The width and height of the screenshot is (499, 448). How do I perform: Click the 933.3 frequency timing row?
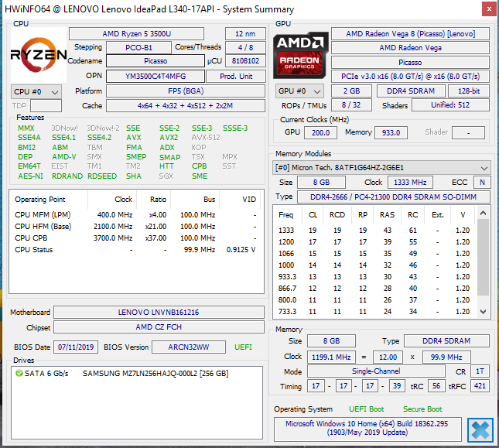[375, 277]
